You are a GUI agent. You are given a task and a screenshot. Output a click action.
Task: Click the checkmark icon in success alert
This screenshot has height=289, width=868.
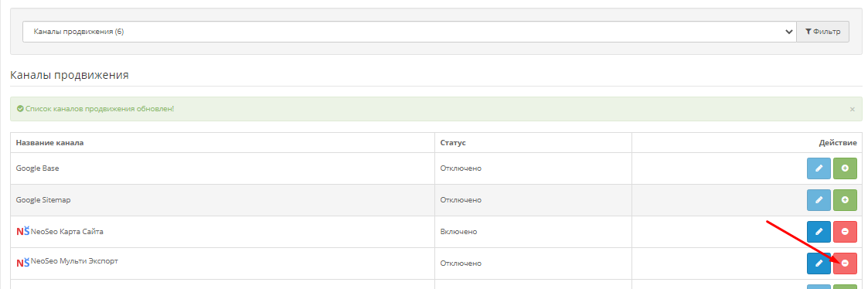click(20, 109)
